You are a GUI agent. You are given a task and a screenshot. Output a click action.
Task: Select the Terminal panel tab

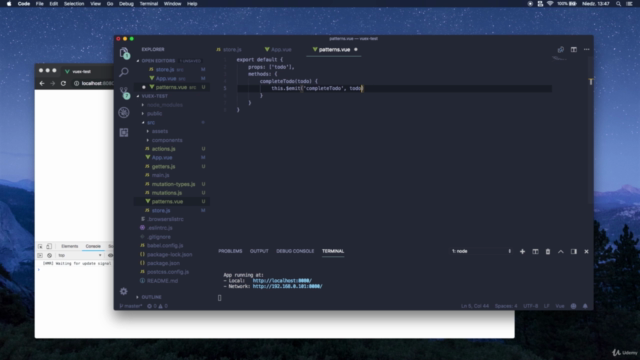point(333,251)
